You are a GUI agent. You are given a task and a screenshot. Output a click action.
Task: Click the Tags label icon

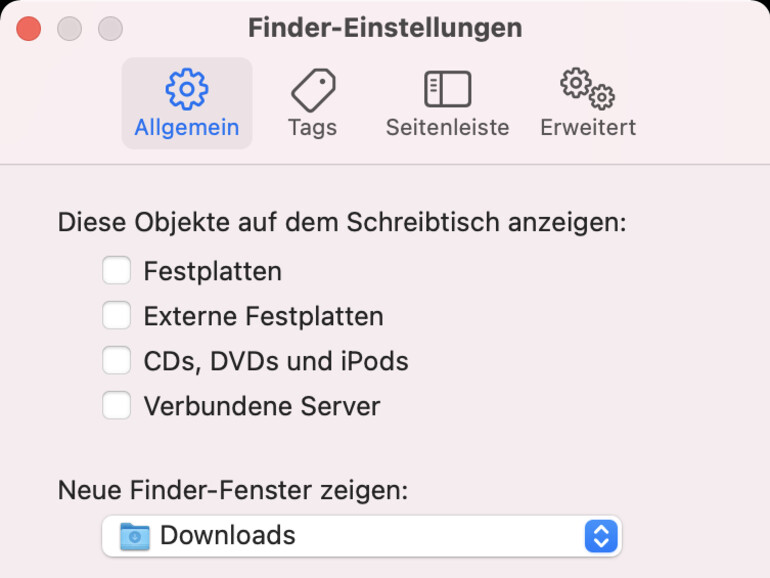pos(312,90)
